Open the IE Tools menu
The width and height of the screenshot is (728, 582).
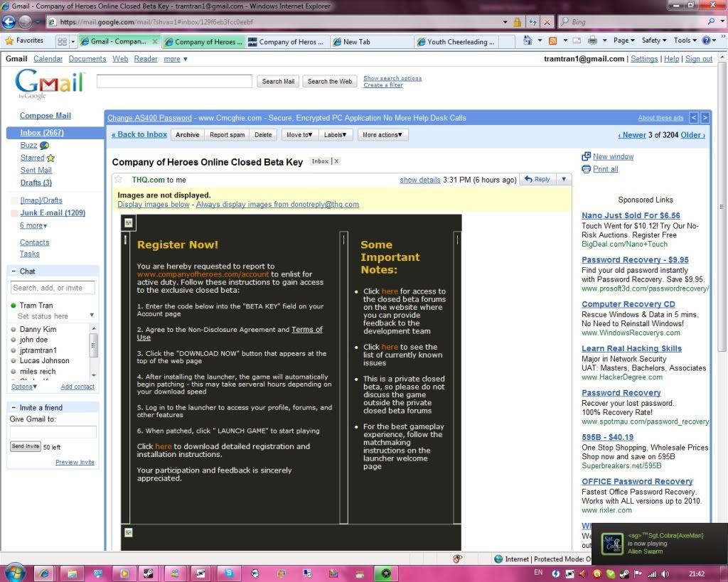pos(685,41)
